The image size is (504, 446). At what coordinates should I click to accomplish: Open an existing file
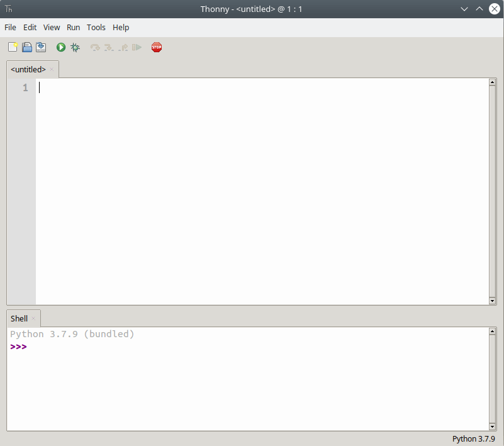click(x=26, y=47)
